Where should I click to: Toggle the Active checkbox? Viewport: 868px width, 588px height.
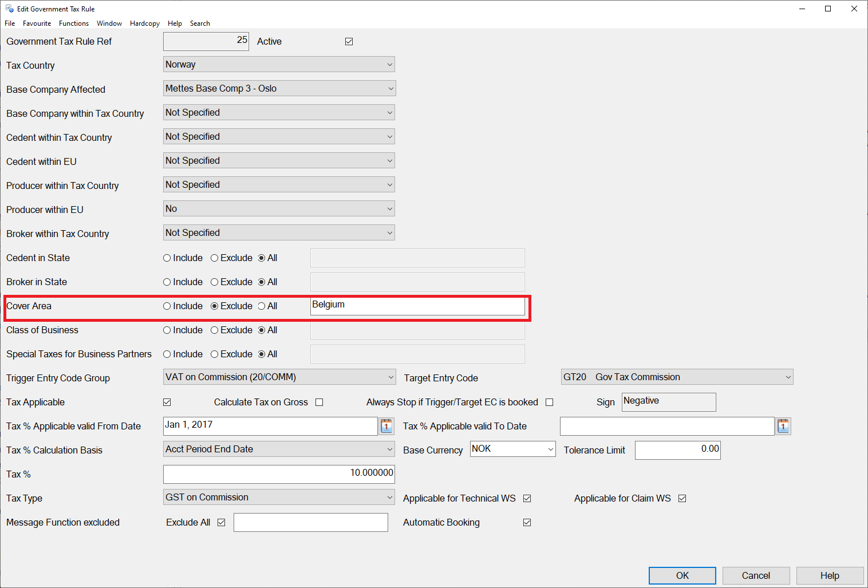(x=349, y=42)
